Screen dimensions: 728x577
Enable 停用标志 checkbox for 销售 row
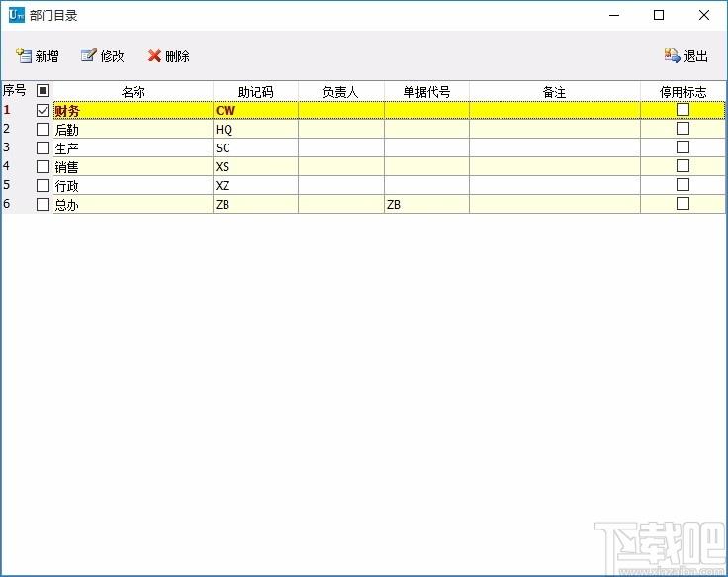[682, 166]
